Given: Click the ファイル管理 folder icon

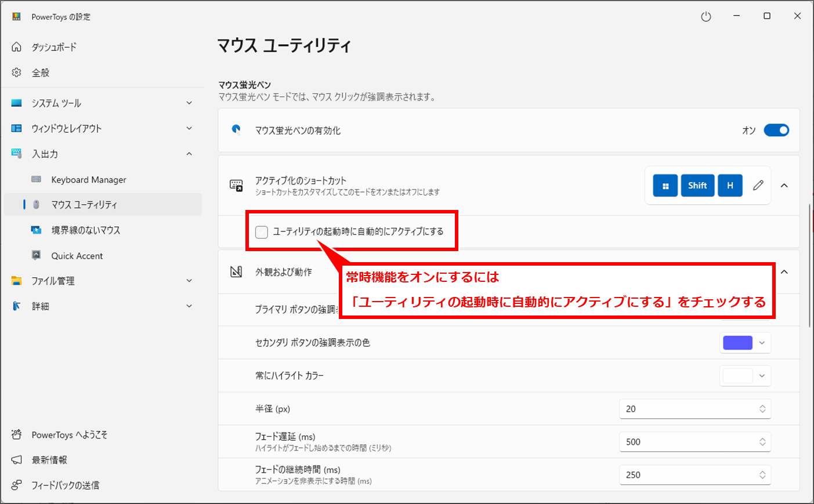Looking at the screenshot, I should pyautogui.click(x=17, y=281).
